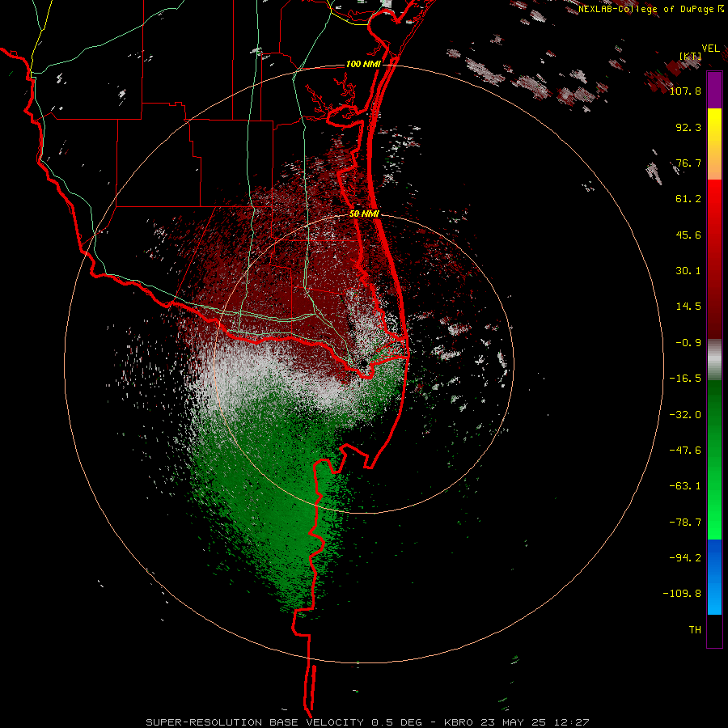728x728 pixels.
Task: Select the 45.6 scale value
Action: 688,235
